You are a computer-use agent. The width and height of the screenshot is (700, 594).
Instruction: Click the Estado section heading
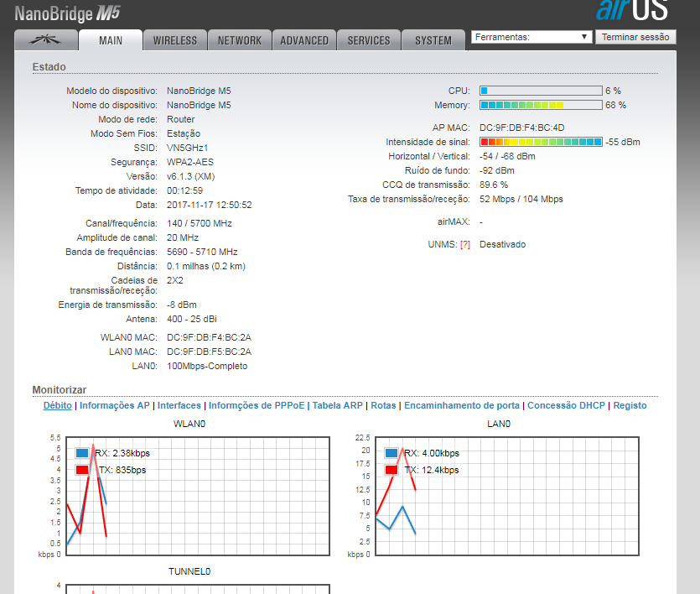tap(49, 67)
